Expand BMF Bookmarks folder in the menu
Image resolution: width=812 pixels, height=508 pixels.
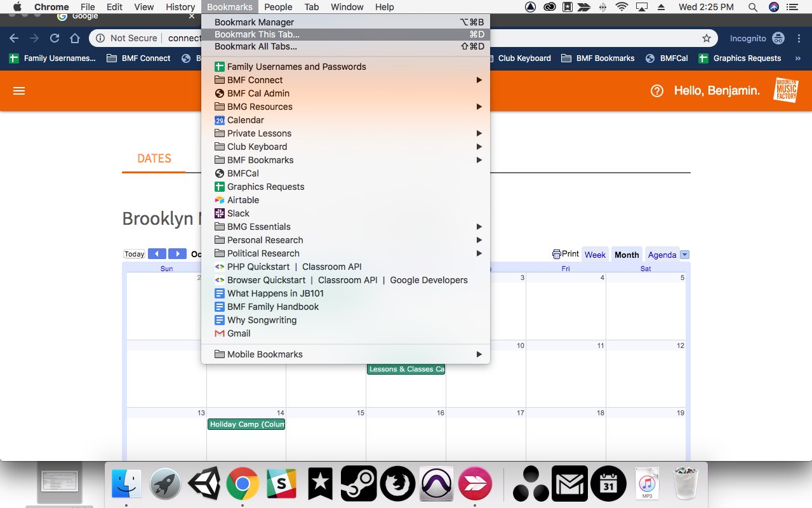coord(345,160)
